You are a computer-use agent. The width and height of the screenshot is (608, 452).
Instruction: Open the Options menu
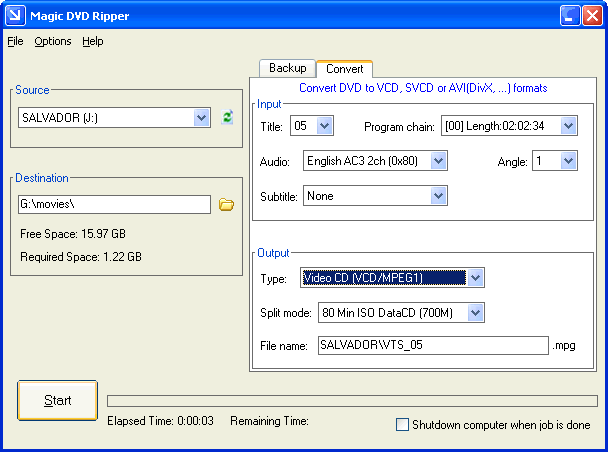click(x=53, y=41)
